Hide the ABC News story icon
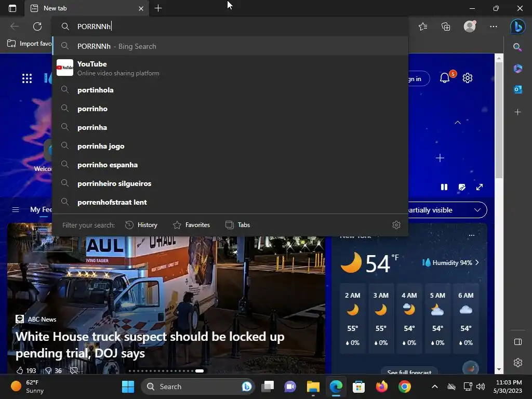 74,370
